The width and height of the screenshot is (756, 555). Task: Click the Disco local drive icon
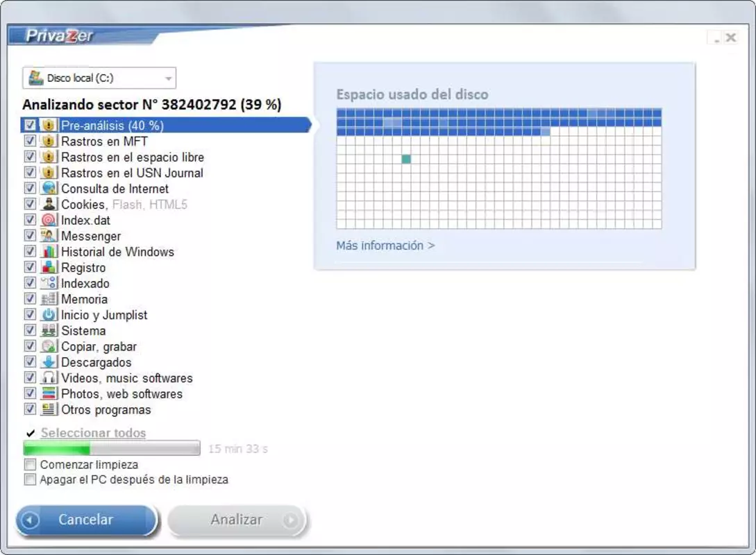tap(35, 78)
